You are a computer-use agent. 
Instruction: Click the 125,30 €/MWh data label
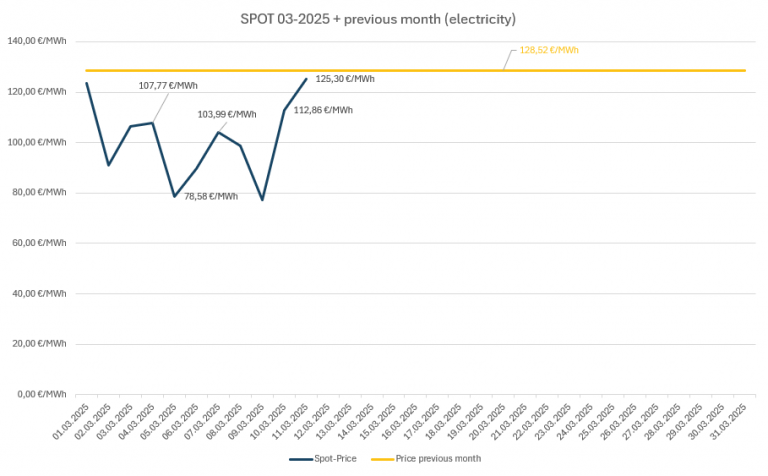(x=344, y=79)
